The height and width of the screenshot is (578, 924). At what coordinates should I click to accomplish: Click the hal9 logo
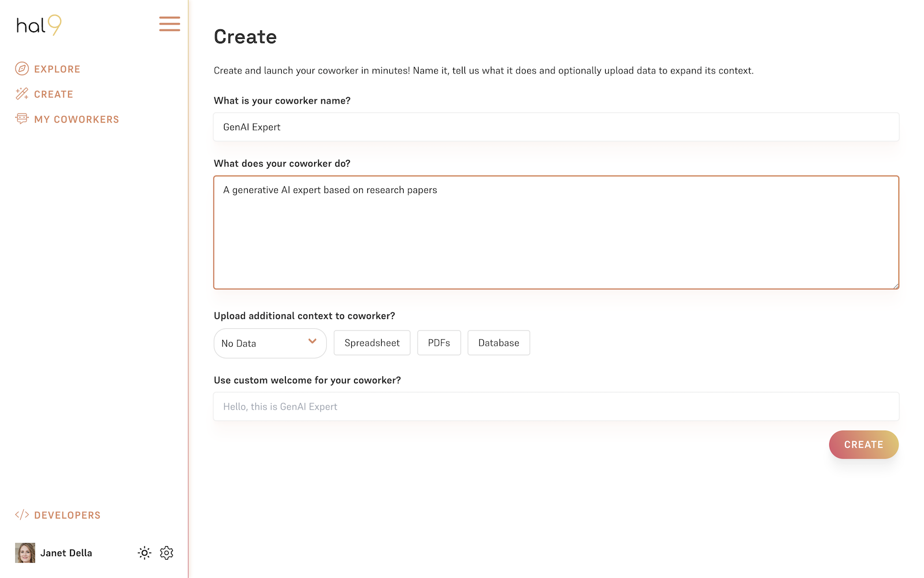(x=39, y=25)
